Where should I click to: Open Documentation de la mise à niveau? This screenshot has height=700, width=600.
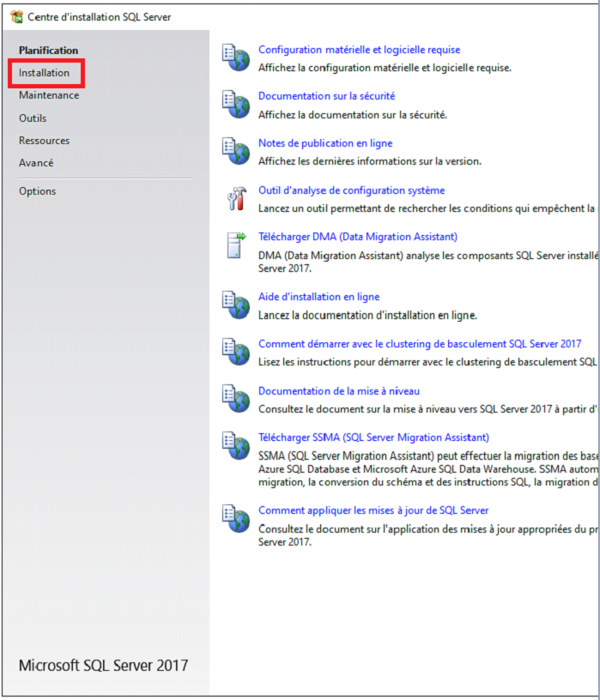[x=339, y=391]
